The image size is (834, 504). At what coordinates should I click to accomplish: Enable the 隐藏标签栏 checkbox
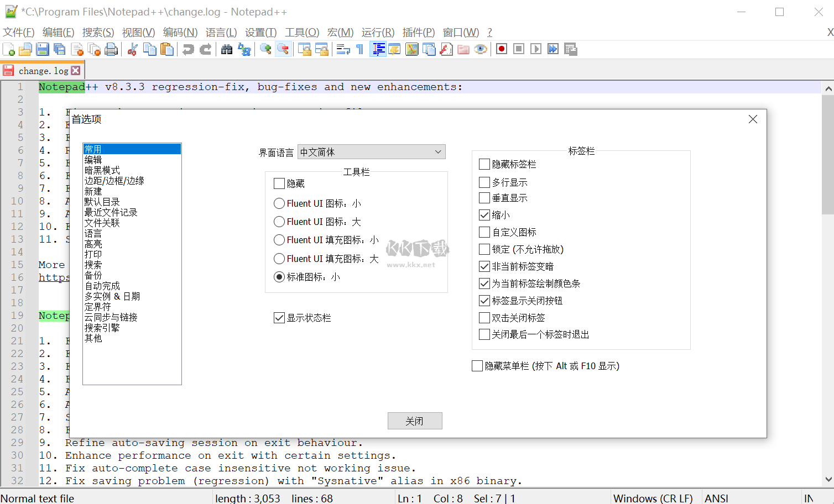[x=484, y=164]
